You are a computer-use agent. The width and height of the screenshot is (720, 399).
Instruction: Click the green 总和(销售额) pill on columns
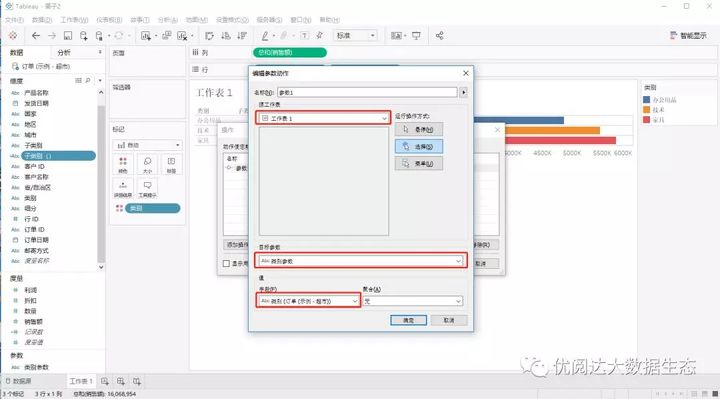point(290,52)
